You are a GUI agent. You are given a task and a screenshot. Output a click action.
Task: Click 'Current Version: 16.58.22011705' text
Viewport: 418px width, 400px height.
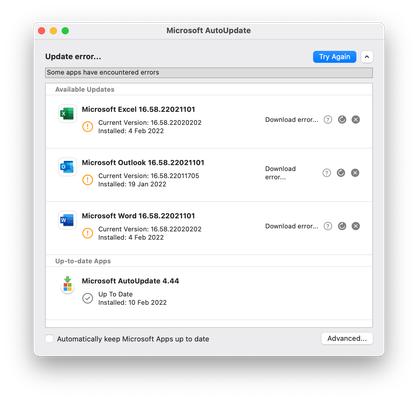point(149,176)
